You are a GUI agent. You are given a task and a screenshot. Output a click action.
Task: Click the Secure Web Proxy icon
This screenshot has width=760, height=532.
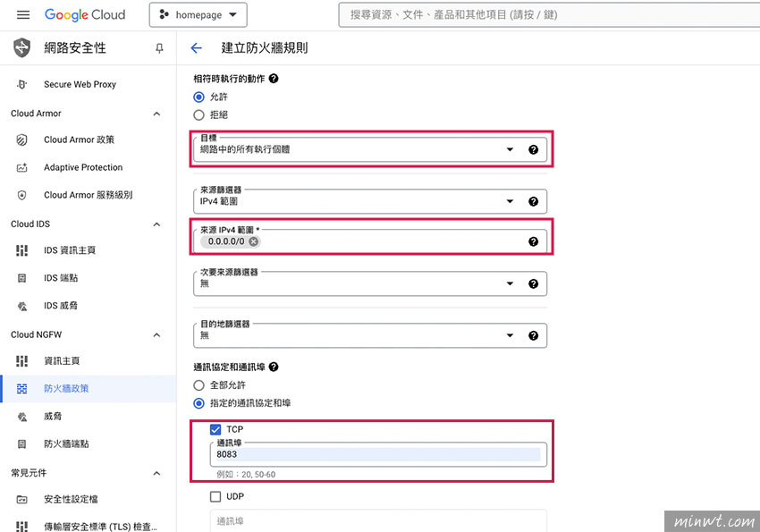click(21, 84)
